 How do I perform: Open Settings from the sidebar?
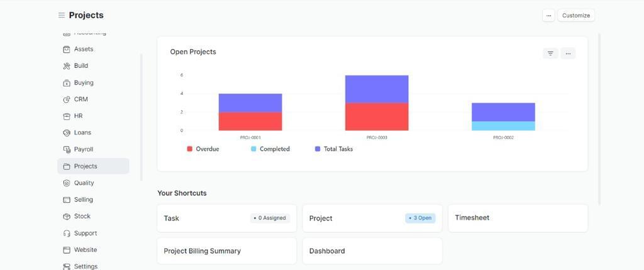pyautogui.click(x=93, y=267)
